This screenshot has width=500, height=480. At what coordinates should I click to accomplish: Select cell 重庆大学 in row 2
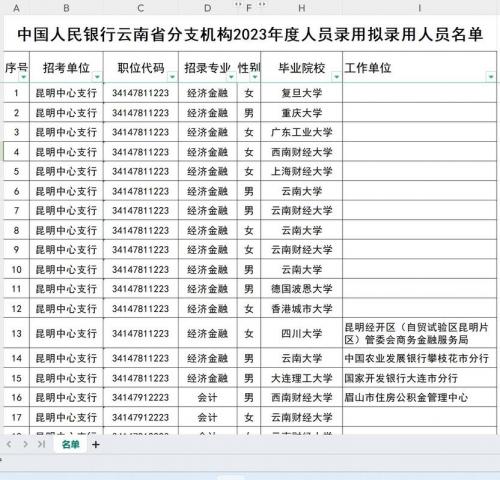click(x=302, y=113)
